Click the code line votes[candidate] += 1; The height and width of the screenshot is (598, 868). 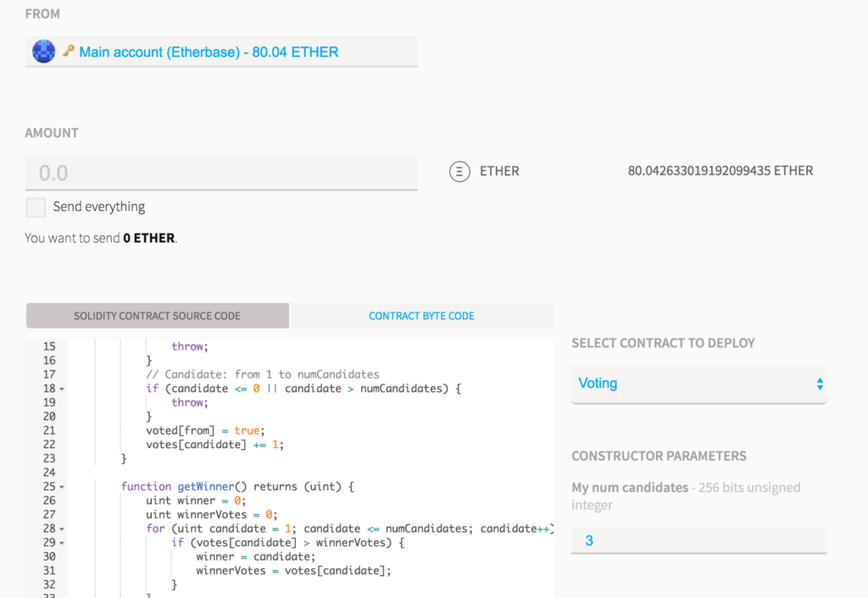click(x=214, y=444)
